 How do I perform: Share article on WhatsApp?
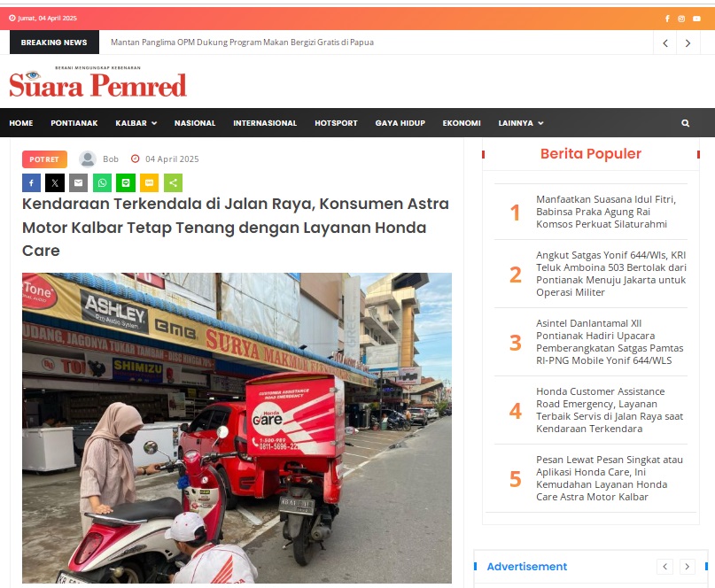102,182
